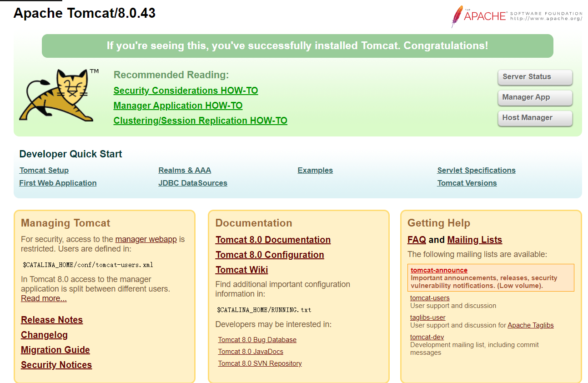
Task: Open Tomcat 8.0 Configuration
Action: (270, 255)
